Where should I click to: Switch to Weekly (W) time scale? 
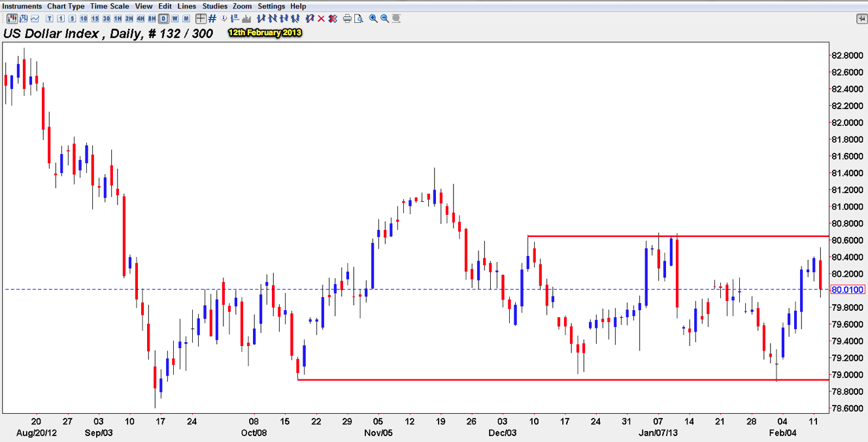point(175,18)
